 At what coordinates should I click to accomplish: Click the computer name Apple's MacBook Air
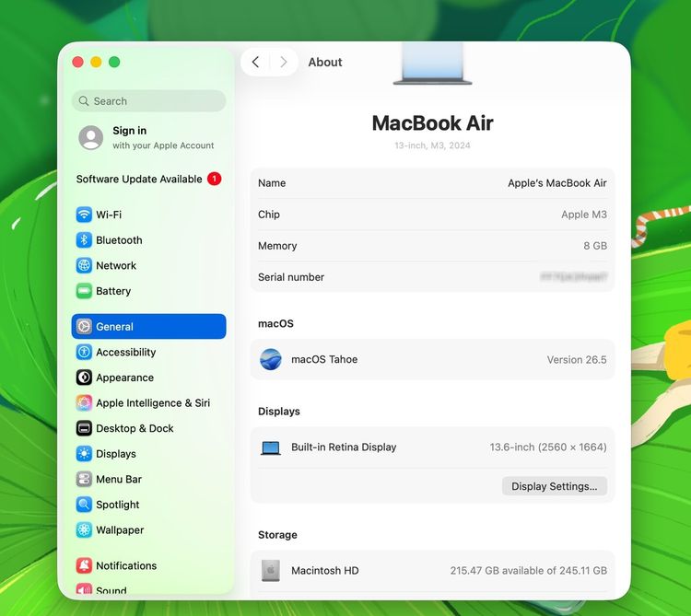(x=557, y=183)
